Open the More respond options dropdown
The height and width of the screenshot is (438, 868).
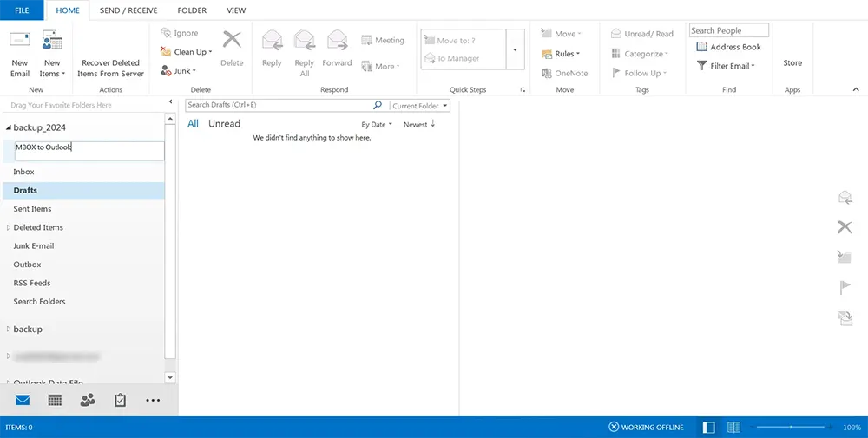(380, 67)
